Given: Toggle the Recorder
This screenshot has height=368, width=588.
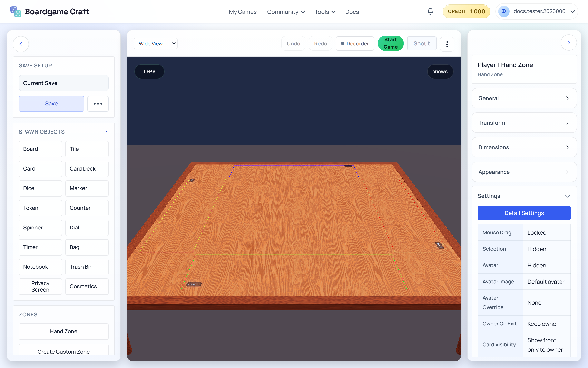Looking at the screenshot, I should pyautogui.click(x=355, y=44).
